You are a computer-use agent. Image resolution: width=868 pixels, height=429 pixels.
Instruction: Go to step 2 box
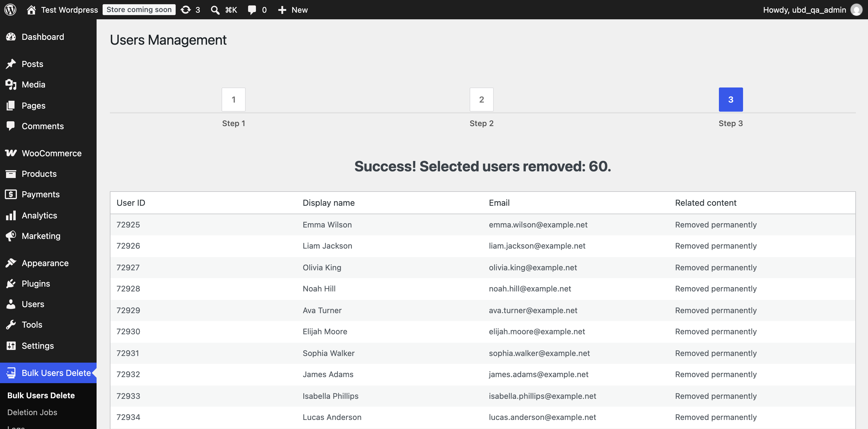pyautogui.click(x=481, y=99)
